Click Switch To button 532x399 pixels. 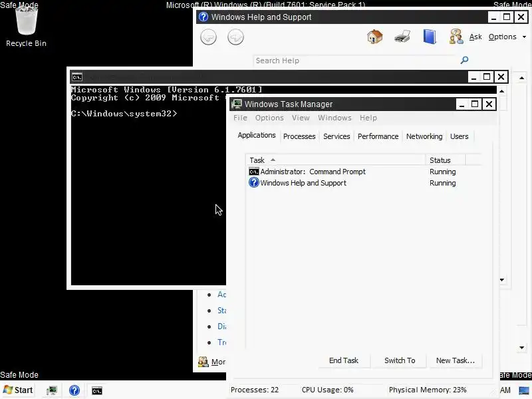tap(400, 360)
